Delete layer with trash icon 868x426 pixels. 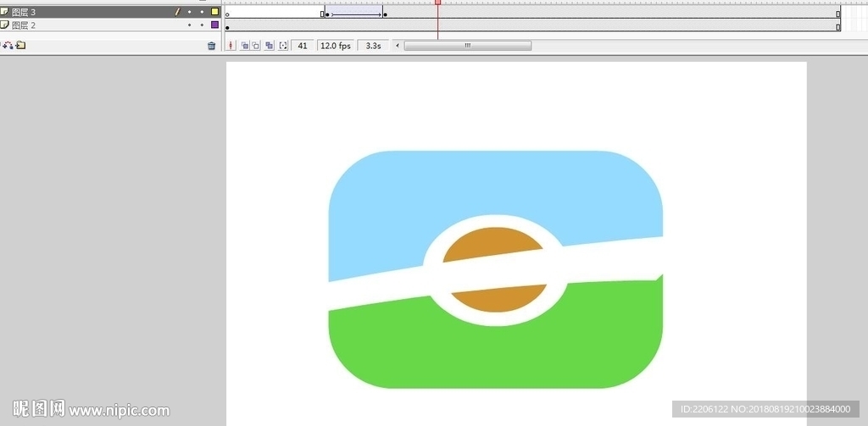211,46
